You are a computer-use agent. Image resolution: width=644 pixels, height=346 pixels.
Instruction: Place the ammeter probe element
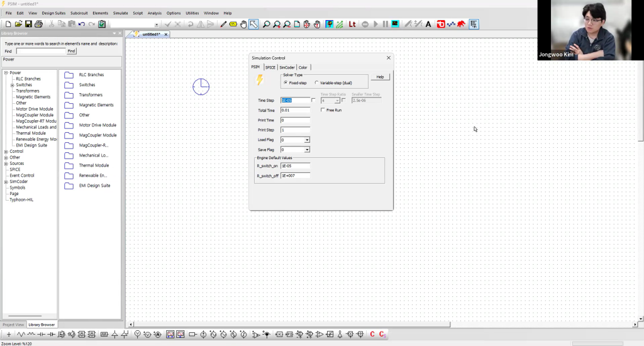[158, 335]
